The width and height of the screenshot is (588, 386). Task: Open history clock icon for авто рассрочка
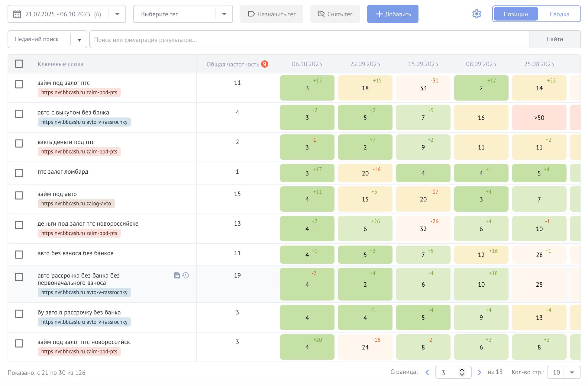[x=186, y=275]
